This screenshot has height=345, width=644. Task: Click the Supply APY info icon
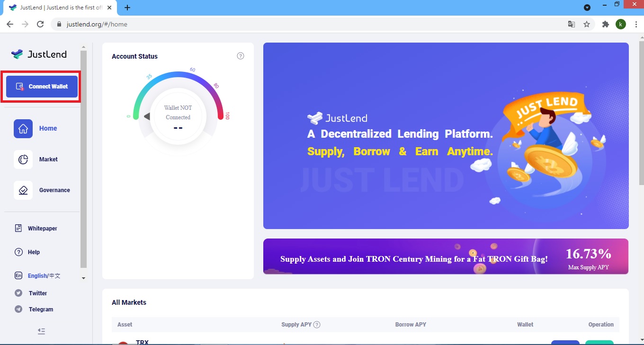pos(317,325)
